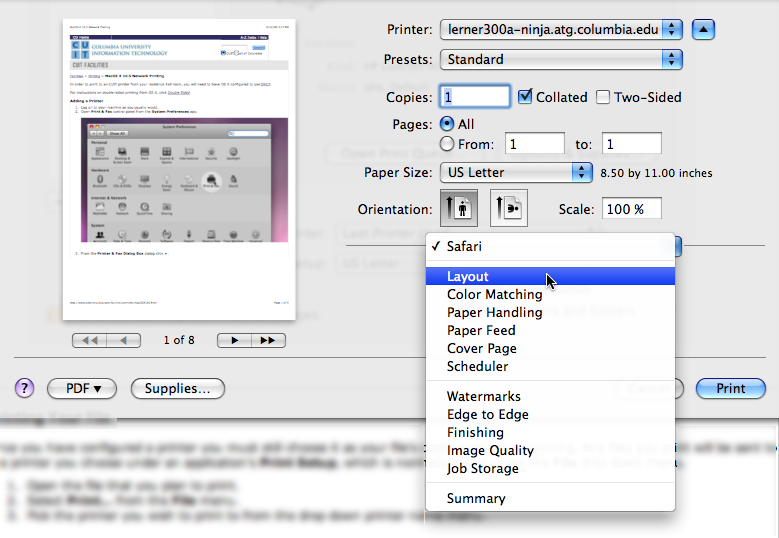
Task: Click the Scale percentage field
Action: coord(631,209)
